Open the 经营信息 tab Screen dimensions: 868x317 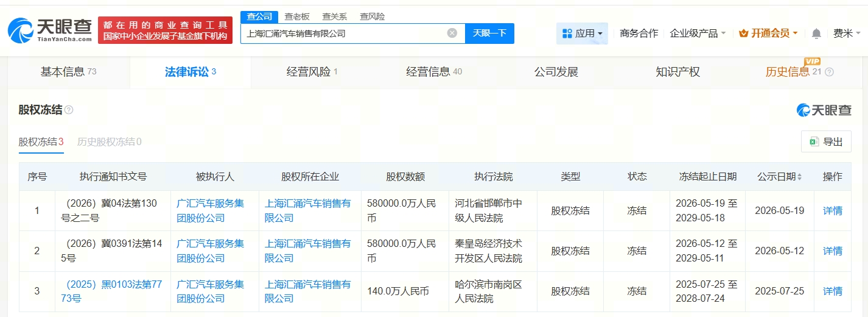(434, 72)
